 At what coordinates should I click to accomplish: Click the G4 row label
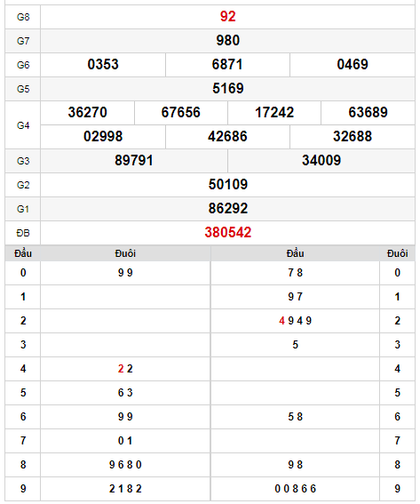tap(23, 125)
